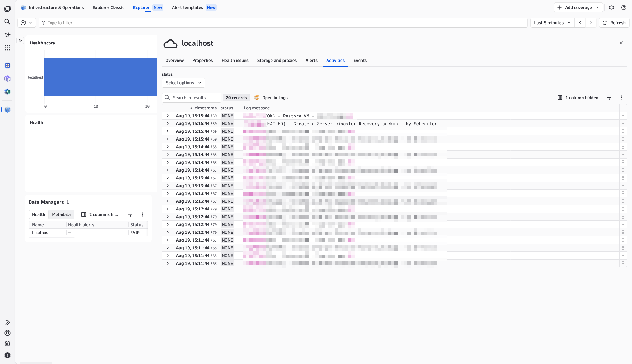Close the localhost details panel

tap(621, 43)
